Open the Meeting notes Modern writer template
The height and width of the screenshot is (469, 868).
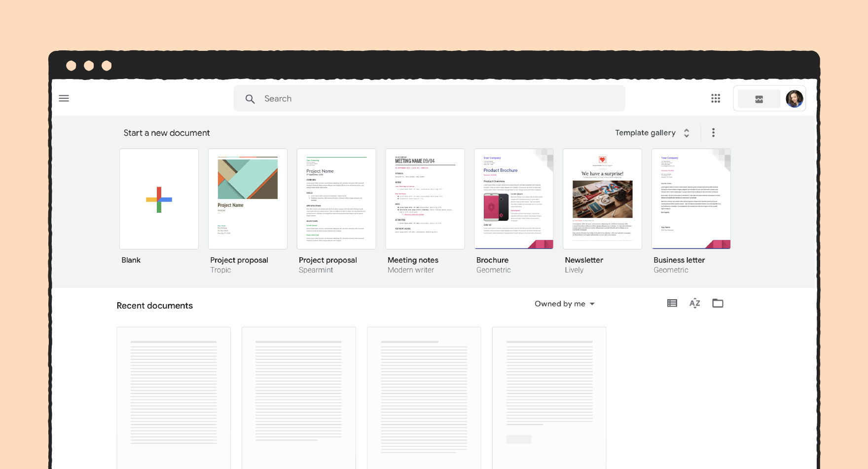point(425,199)
